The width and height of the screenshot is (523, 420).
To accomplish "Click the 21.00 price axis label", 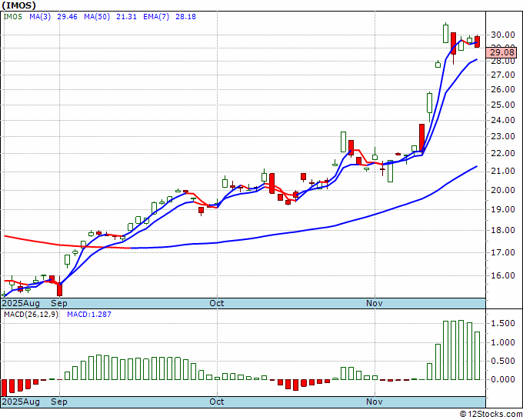I will (x=502, y=172).
